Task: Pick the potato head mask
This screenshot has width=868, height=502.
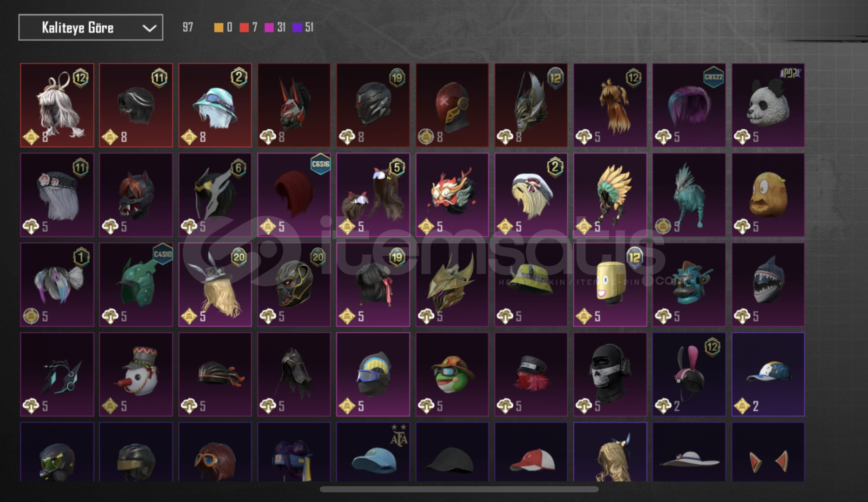Action: coord(768,195)
